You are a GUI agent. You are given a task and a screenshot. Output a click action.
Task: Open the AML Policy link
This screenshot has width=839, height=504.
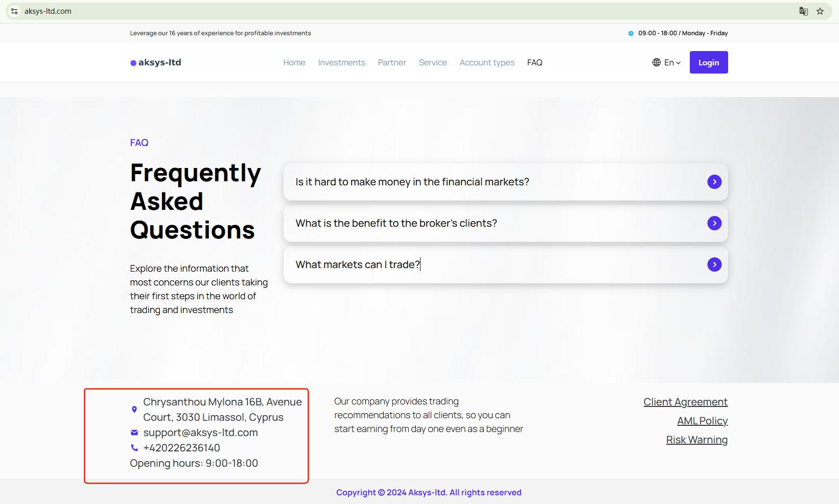coord(702,421)
